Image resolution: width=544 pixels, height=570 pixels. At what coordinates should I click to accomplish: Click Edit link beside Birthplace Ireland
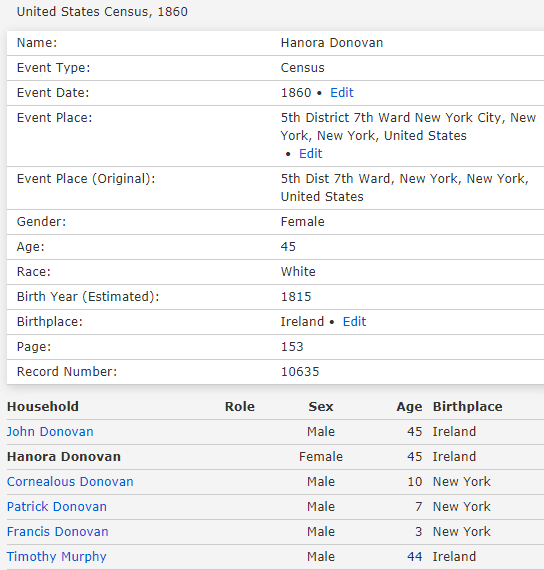354,322
